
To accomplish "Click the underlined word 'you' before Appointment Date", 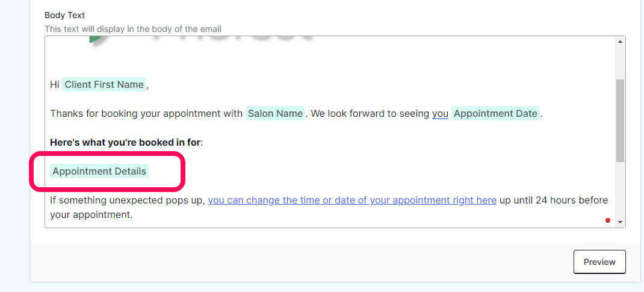I will (441, 113).
